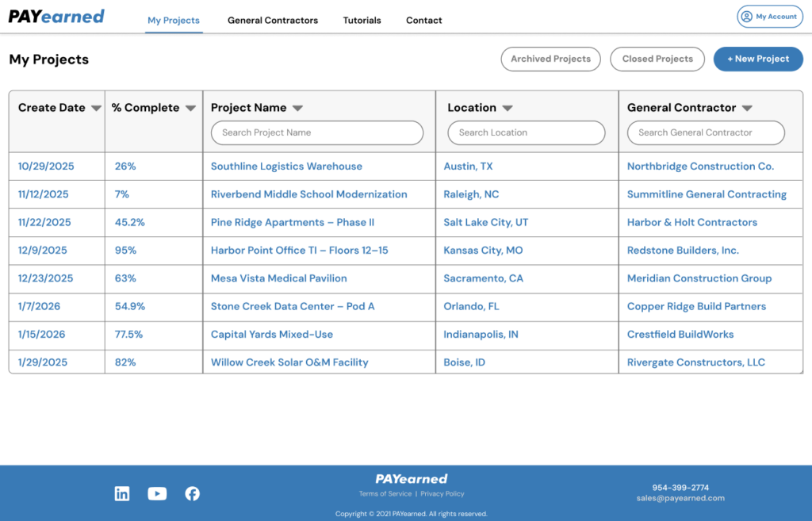This screenshot has width=812, height=521.
Task: Open the YouTube icon in footer
Action: pyautogui.click(x=157, y=494)
